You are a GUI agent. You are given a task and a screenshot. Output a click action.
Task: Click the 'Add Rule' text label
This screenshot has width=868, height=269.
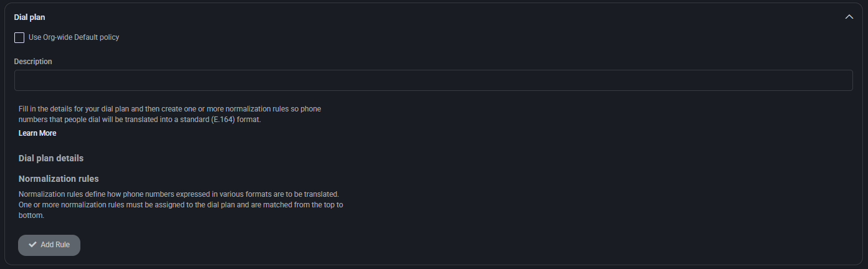pos(55,245)
